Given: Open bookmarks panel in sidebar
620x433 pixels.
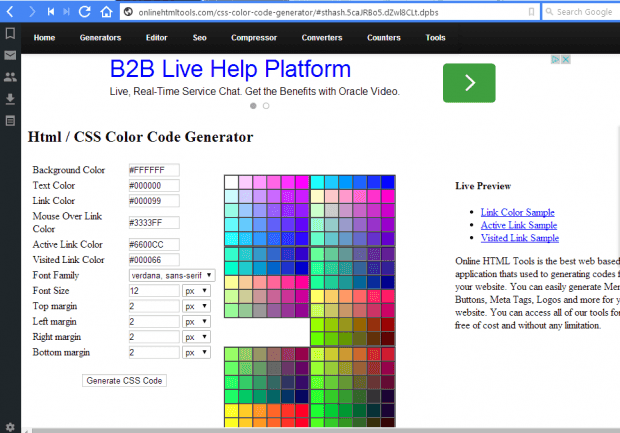Looking at the screenshot, I should pyautogui.click(x=10, y=33).
